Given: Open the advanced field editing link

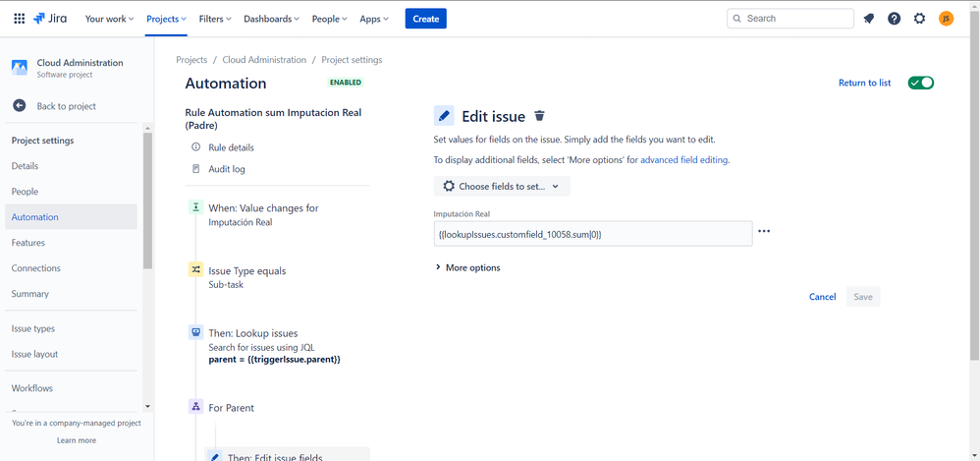Looking at the screenshot, I should [683, 159].
